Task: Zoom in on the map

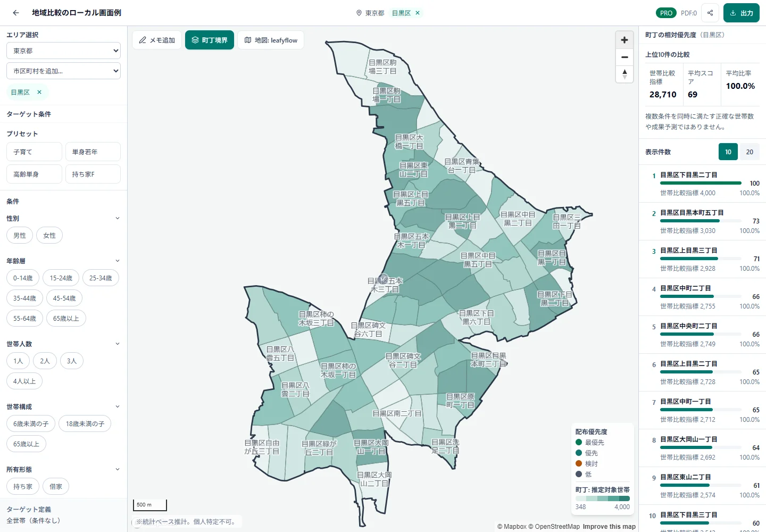Action: [625, 40]
